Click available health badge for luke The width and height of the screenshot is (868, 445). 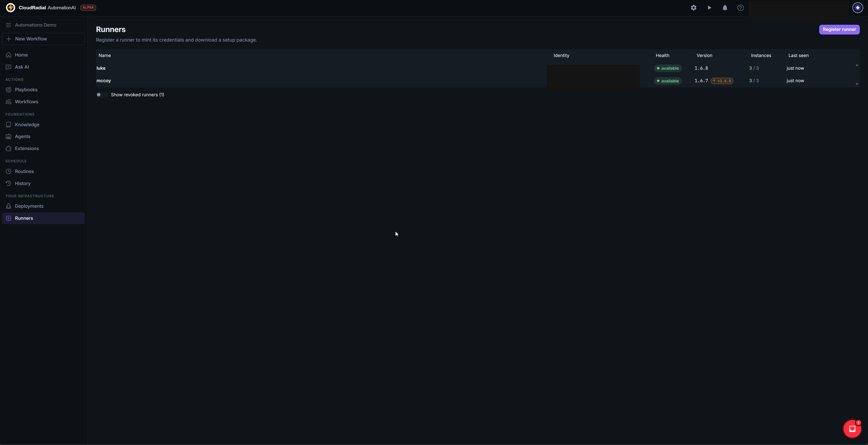pos(668,68)
